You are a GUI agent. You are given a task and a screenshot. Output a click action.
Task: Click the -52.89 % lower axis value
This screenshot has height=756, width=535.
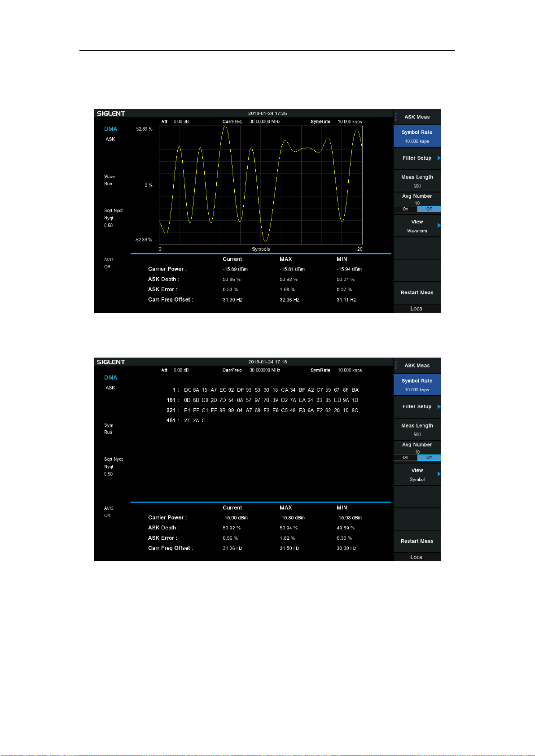[144, 240]
